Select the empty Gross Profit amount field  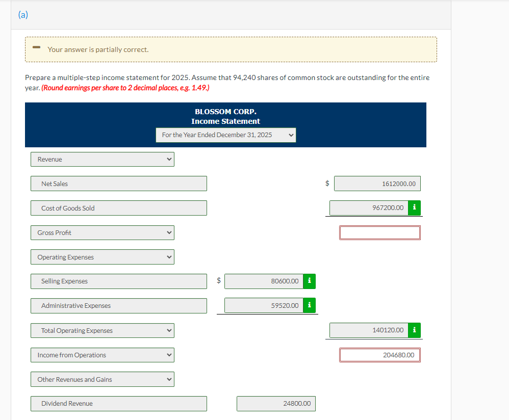(x=379, y=232)
